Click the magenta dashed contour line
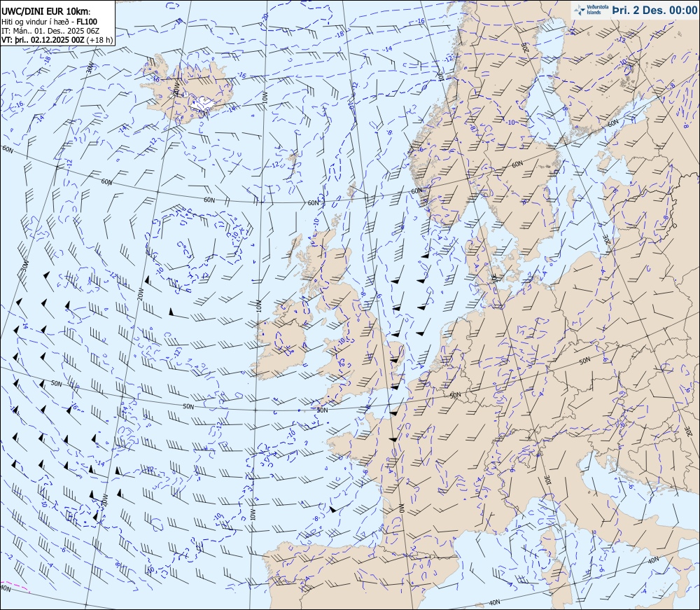 tap(15, 586)
